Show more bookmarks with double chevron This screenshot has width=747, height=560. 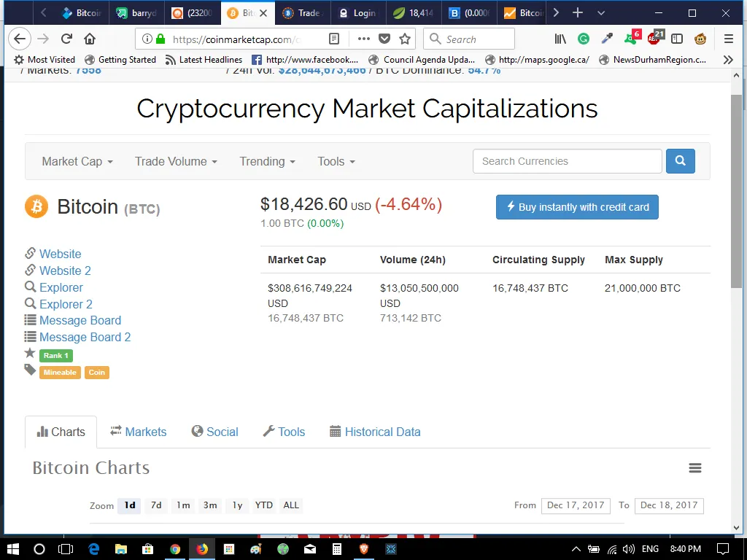click(x=728, y=60)
